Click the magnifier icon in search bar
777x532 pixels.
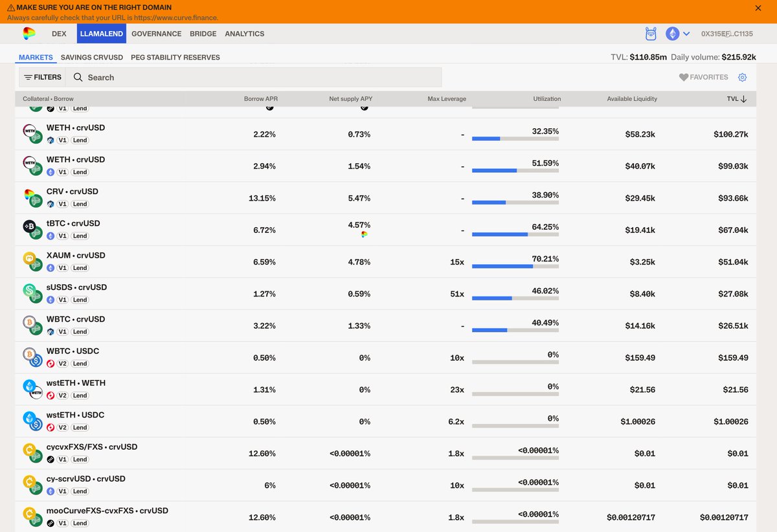[78, 77]
